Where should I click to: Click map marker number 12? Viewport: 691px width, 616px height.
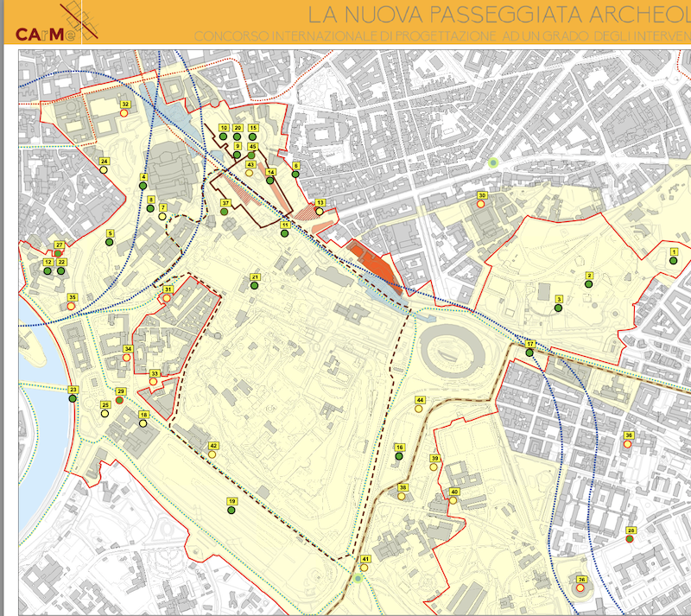pos(48,270)
